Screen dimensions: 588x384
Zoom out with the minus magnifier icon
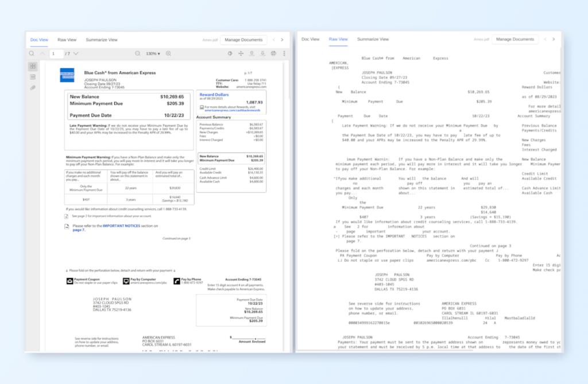coord(137,53)
